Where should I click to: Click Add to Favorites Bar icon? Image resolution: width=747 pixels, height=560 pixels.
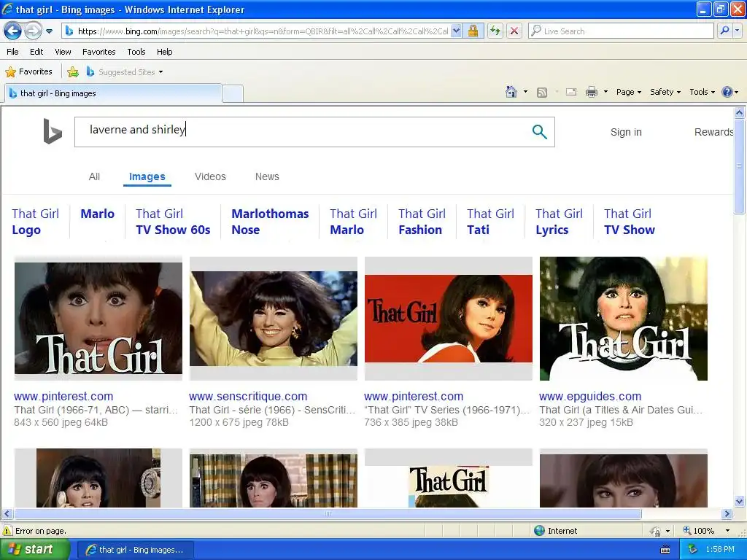click(73, 72)
